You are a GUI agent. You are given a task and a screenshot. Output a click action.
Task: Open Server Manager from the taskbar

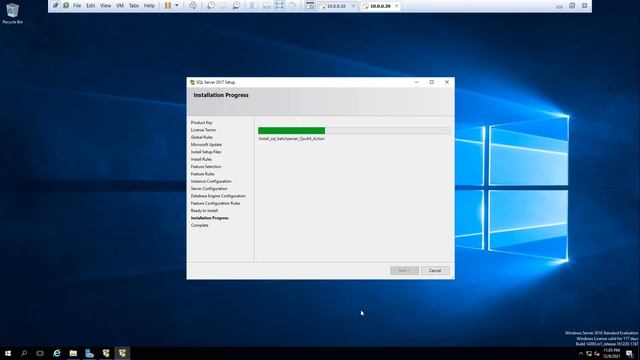click(89, 353)
